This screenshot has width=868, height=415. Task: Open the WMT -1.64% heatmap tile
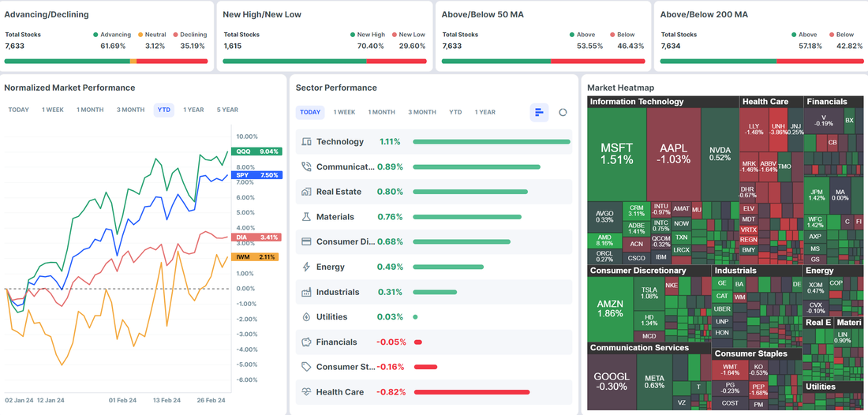[730, 369]
